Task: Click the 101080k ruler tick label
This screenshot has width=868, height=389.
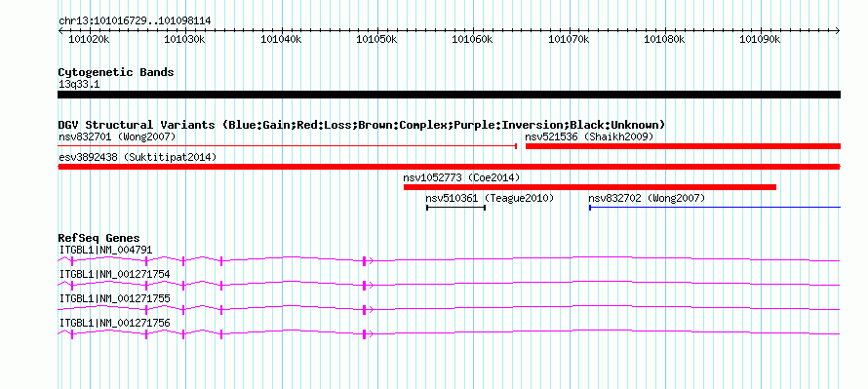Action: point(664,39)
